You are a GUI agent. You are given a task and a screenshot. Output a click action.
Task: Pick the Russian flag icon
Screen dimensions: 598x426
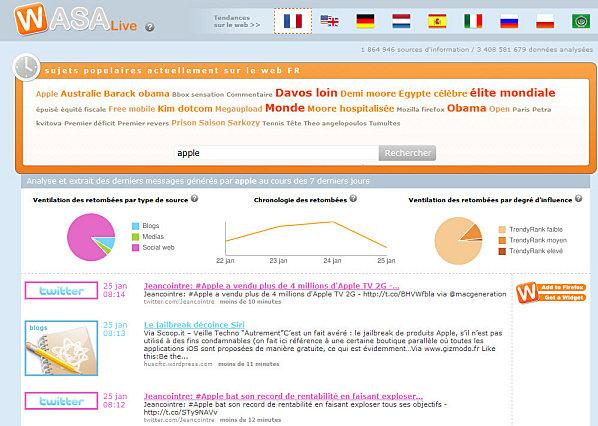509,21
